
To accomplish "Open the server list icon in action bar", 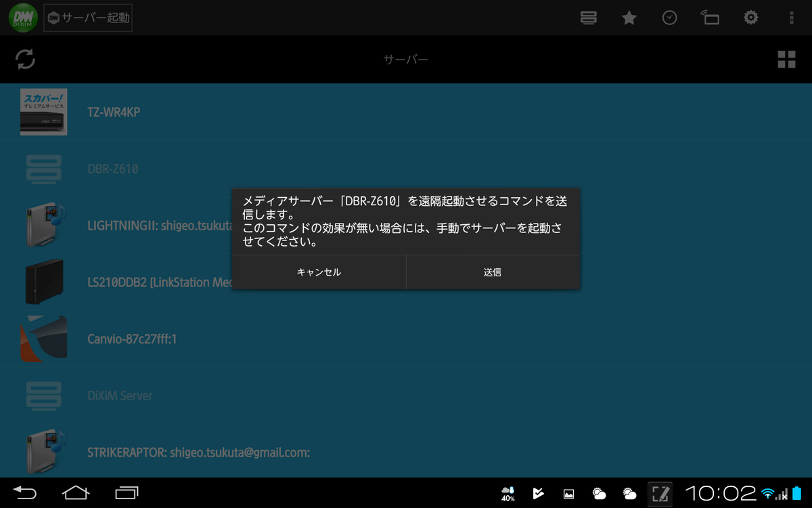I will [x=589, y=18].
